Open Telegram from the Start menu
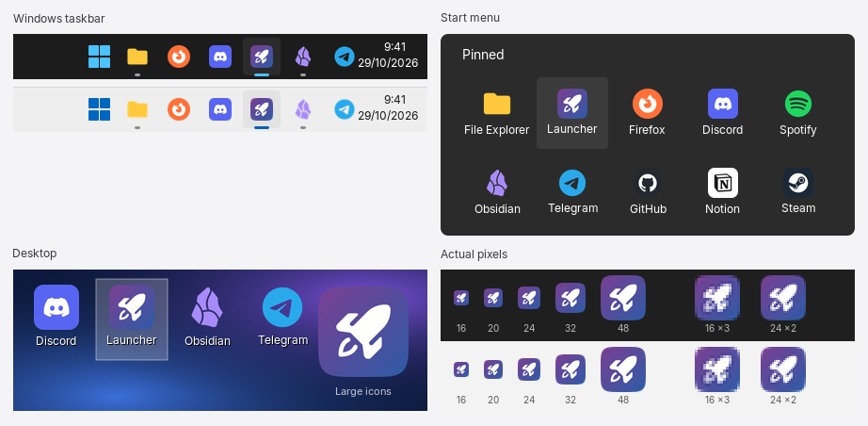Viewport: 868px width, 426px height. 572,191
